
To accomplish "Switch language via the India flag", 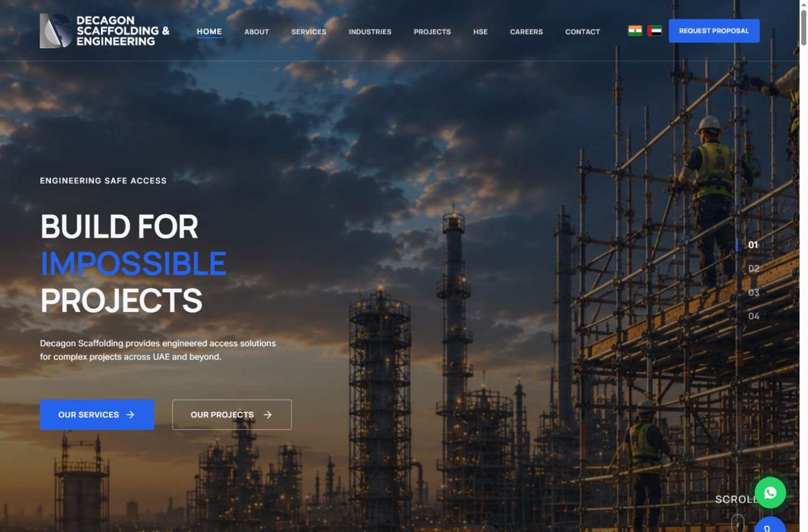I will coord(635,31).
